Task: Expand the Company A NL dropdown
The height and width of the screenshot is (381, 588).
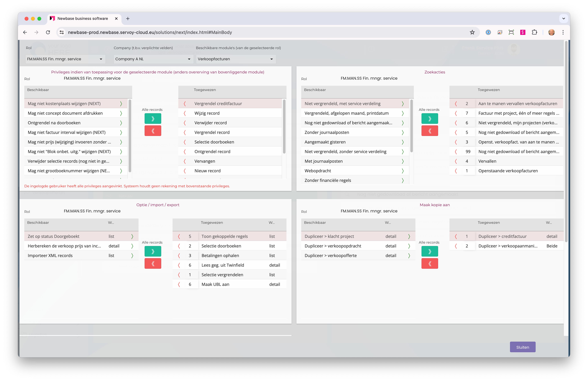Action: [153, 59]
